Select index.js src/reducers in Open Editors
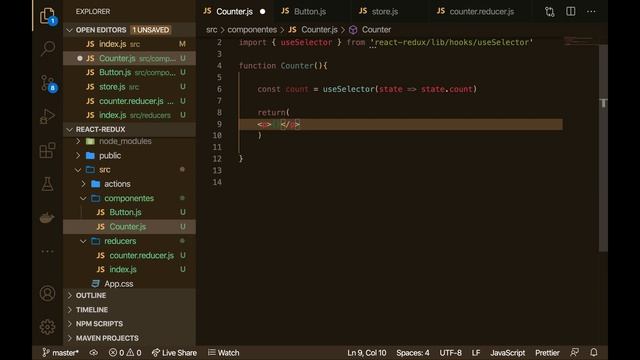Screen dimensions: 640x360 (129, 115)
